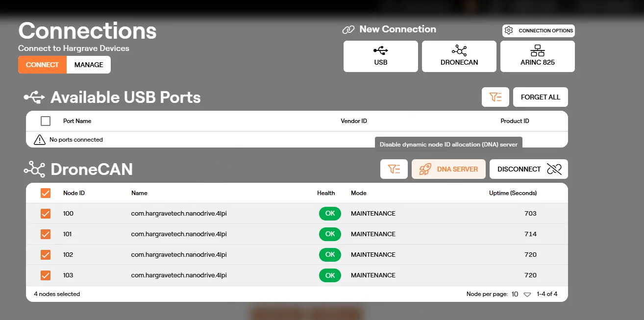The width and height of the screenshot is (644, 320).
Task: Click the MAINTENANCE mode of node 102
Action: tap(373, 255)
